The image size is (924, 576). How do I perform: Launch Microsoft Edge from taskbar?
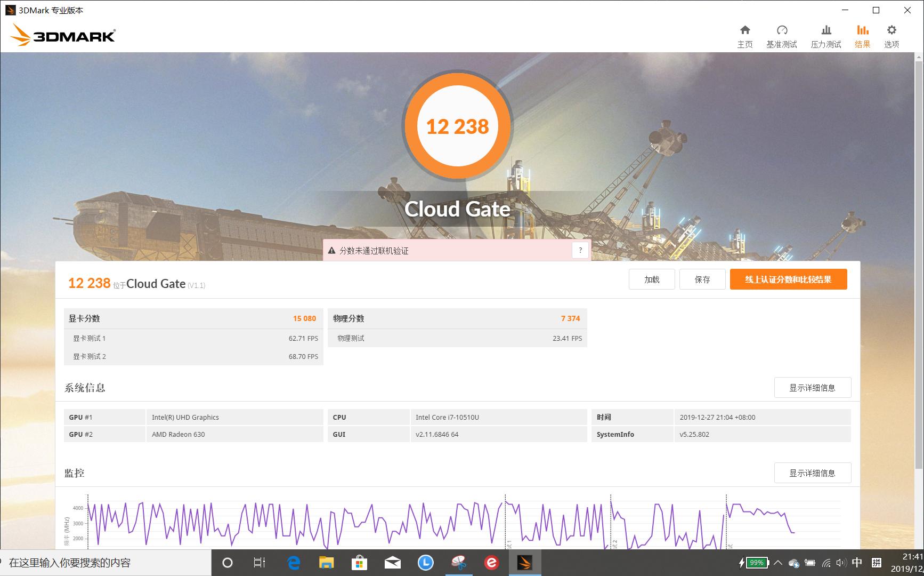click(x=294, y=563)
